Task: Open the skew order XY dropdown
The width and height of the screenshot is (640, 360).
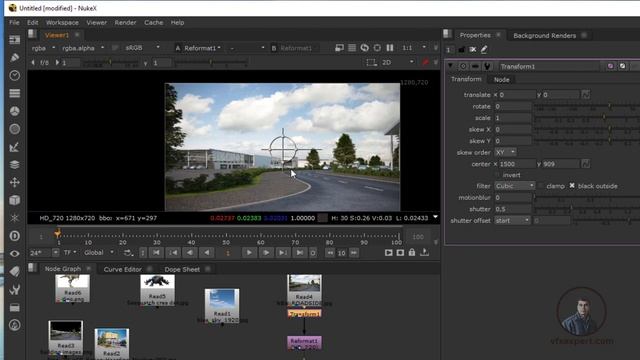Action: (x=505, y=152)
